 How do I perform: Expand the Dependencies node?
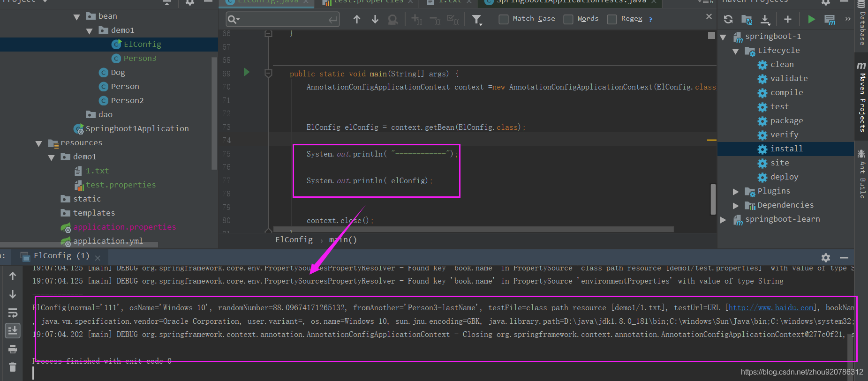point(735,205)
